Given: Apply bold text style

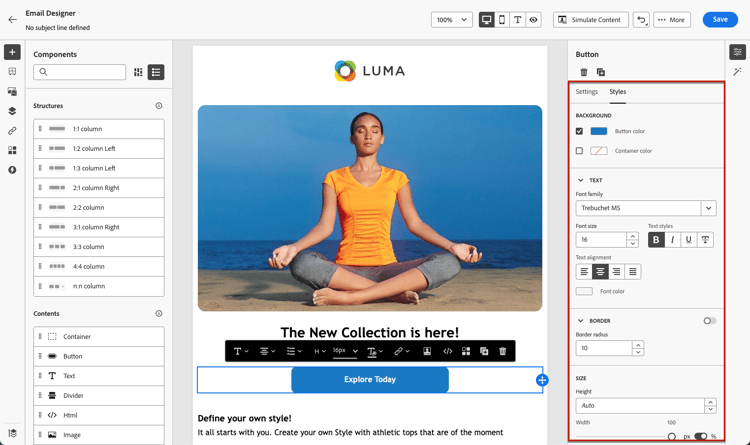Looking at the screenshot, I should pyautogui.click(x=656, y=240).
